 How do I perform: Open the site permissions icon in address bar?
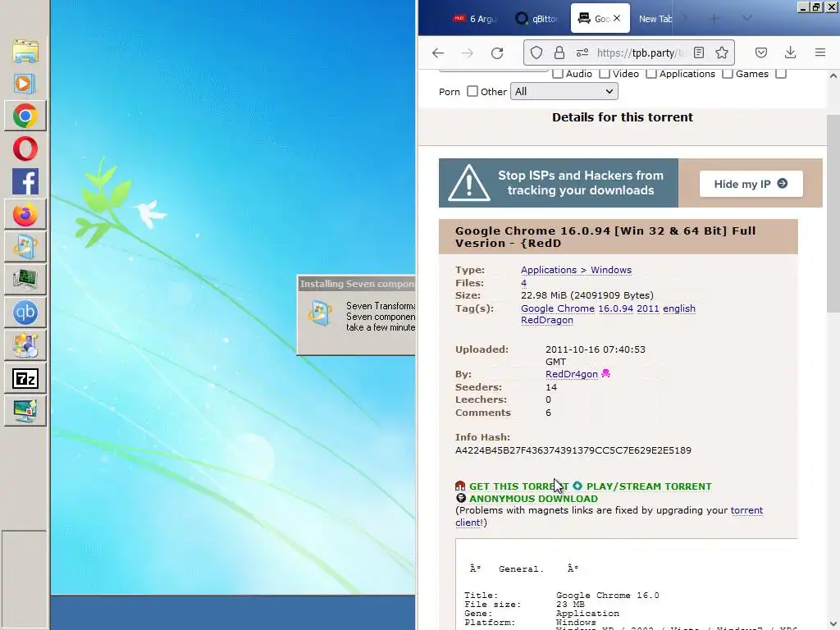coord(582,52)
